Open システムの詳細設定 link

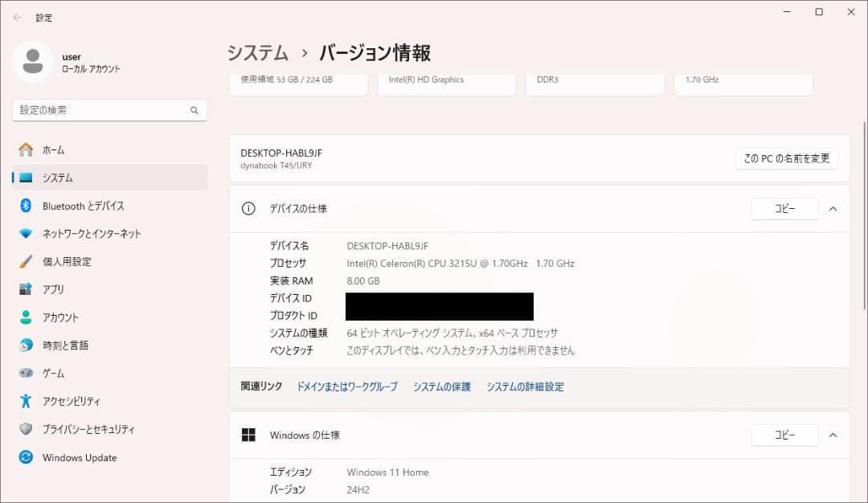click(x=525, y=386)
